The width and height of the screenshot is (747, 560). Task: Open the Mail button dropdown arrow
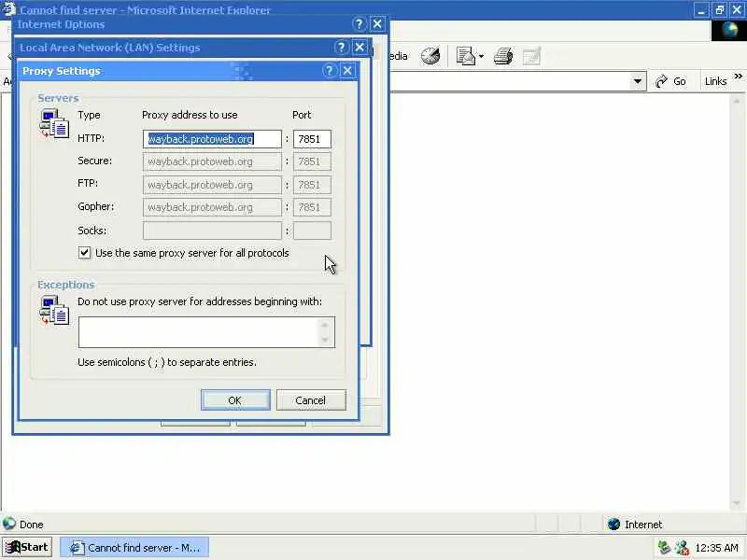tap(481, 57)
